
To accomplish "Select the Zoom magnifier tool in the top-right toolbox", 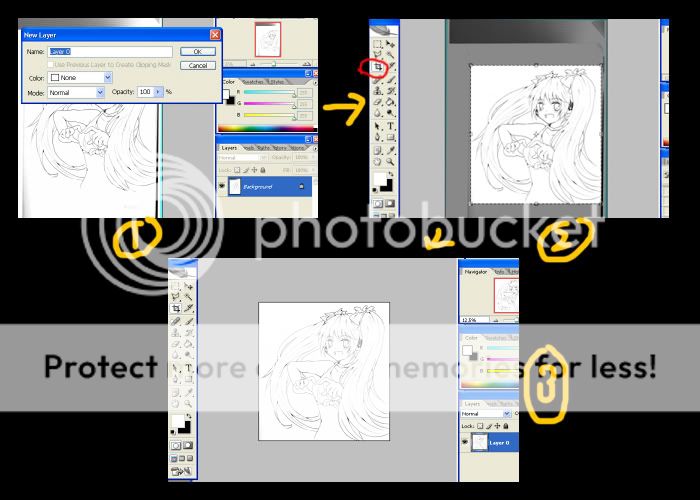I will pos(391,162).
